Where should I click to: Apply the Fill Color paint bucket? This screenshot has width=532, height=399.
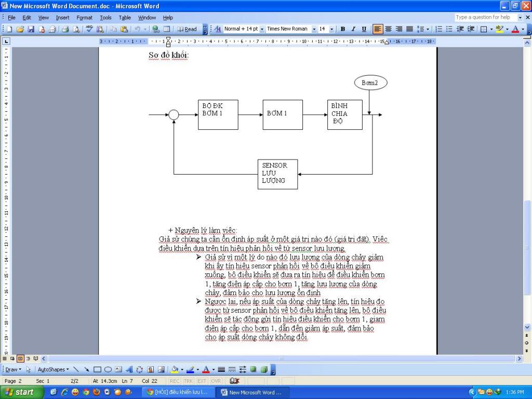(175, 369)
